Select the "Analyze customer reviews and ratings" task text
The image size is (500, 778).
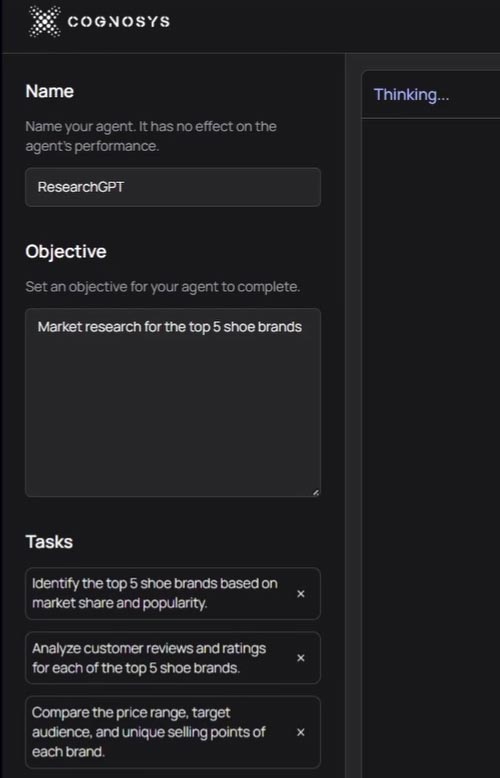(149, 658)
